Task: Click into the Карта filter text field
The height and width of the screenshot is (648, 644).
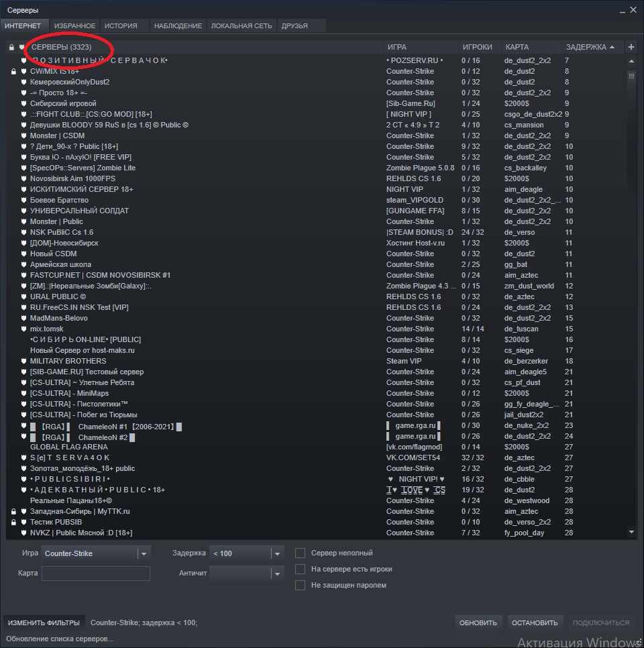Action: [x=96, y=573]
